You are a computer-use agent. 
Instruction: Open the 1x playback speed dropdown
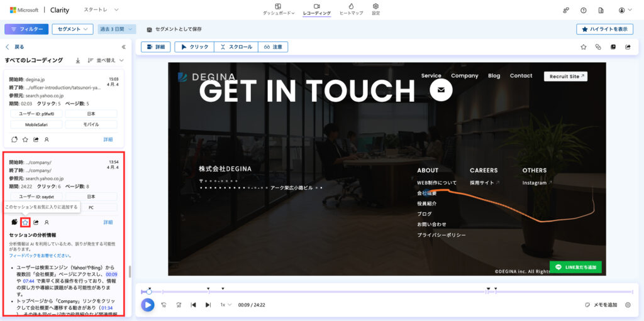(225, 305)
